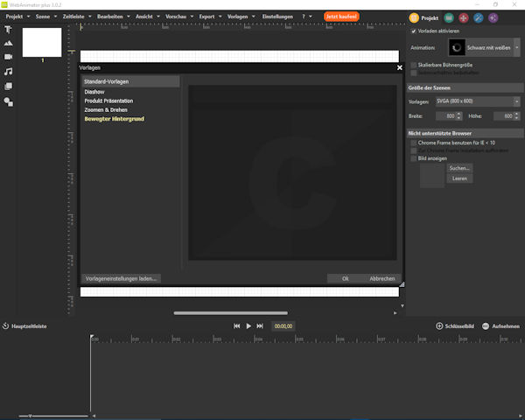Click the timecode 00:00,00 field
Viewport: 525px width, 420px height.
coord(283,325)
